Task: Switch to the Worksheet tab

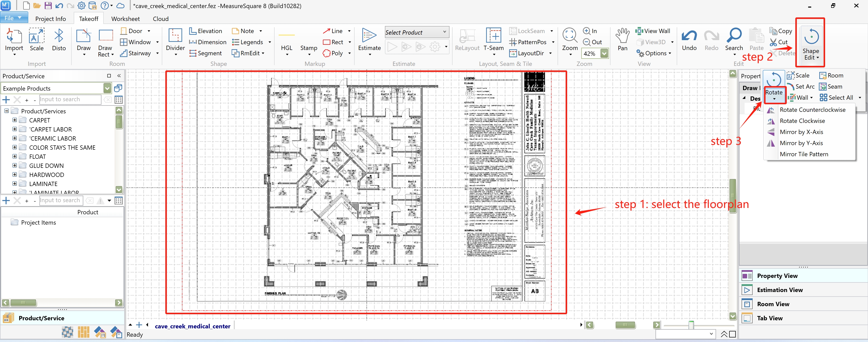Action: pyautogui.click(x=125, y=19)
